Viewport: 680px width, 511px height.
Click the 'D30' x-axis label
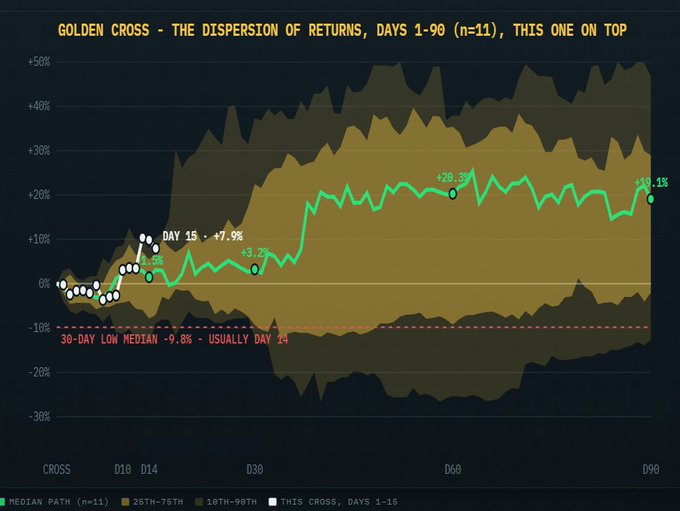[x=255, y=469]
